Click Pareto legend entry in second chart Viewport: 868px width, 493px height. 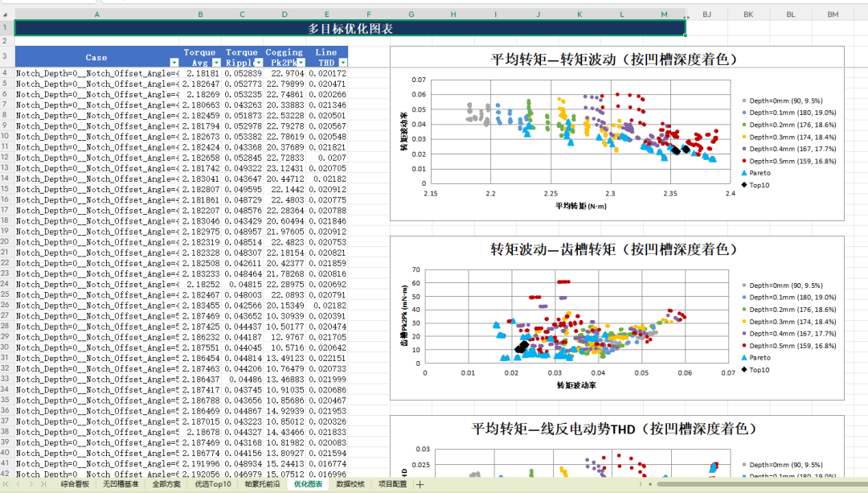click(755, 358)
